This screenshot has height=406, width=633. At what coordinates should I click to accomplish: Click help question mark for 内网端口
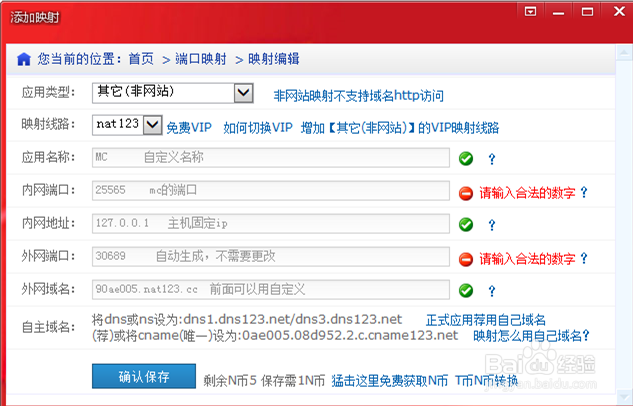click(x=584, y=192)
